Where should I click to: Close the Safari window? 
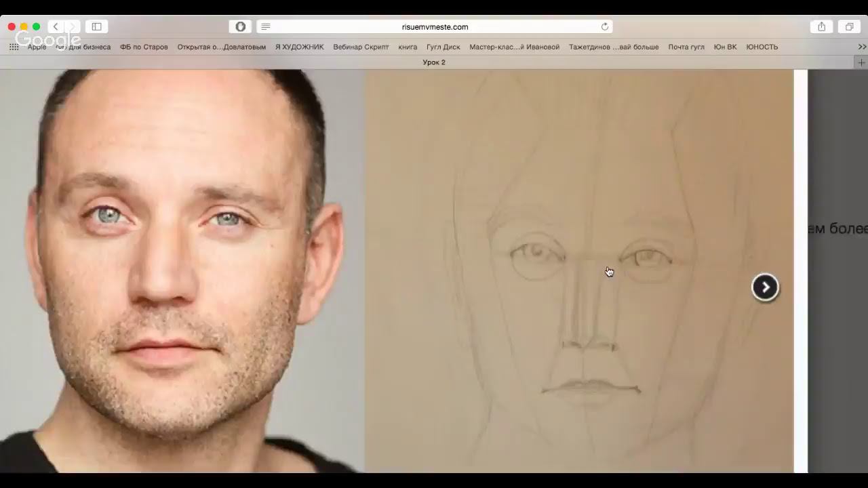(12, 26)
